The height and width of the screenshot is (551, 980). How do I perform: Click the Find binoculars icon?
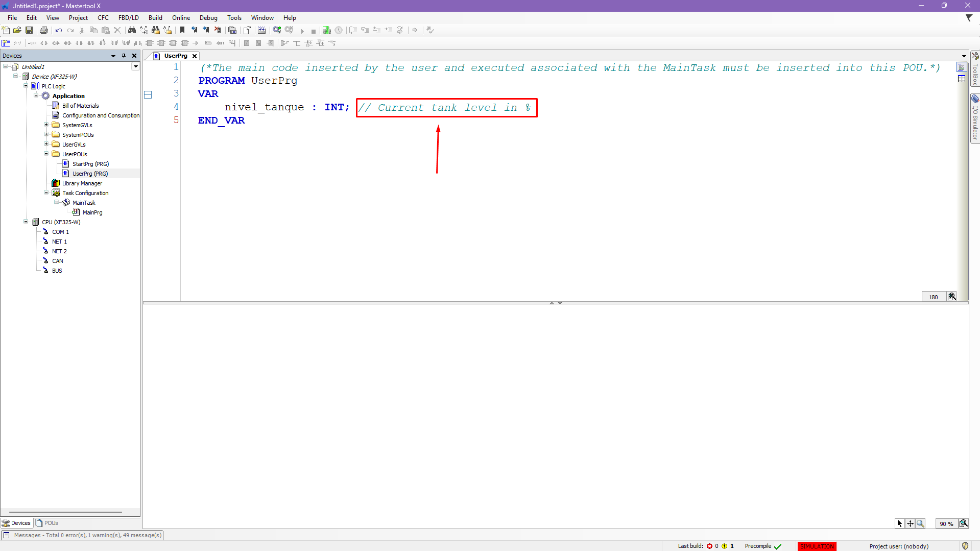pos(132,30)
